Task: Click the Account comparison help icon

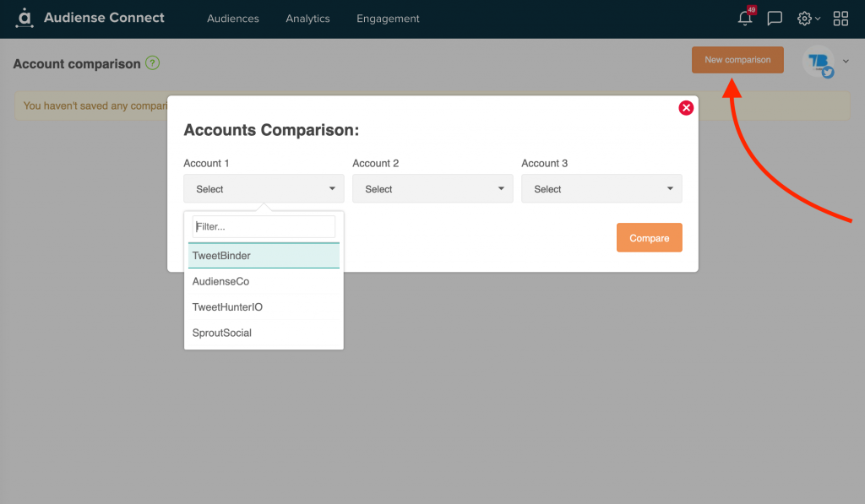Action: coord(152,62)
